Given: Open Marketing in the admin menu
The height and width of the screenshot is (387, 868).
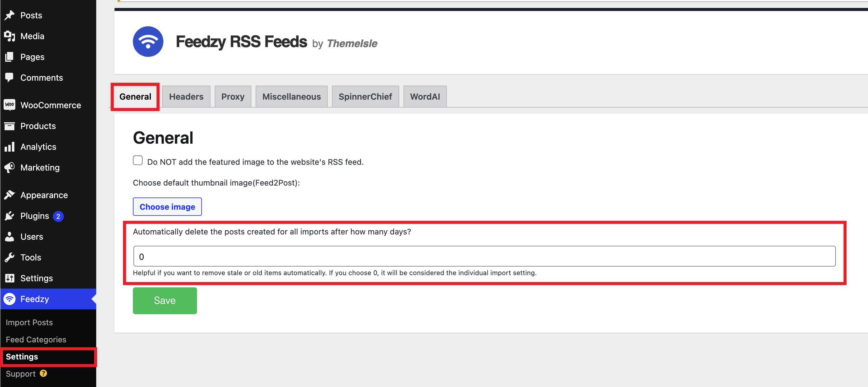Looking at the screenshot, I should tap(40, 167).
